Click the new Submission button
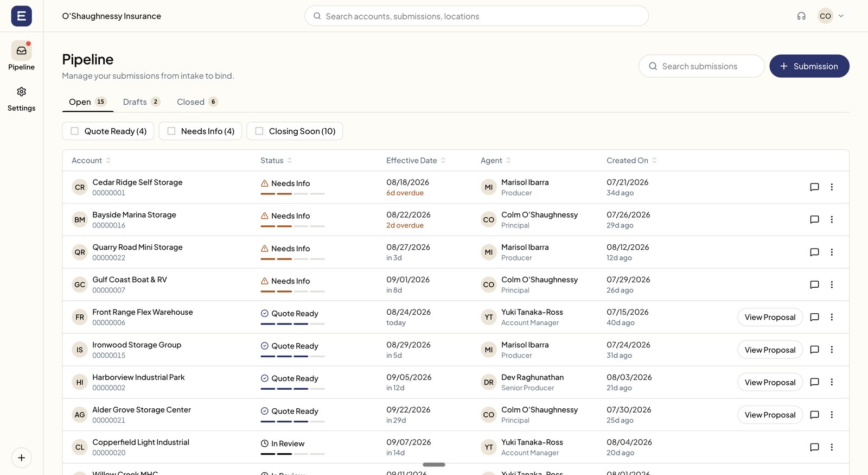 coord(809,66)
